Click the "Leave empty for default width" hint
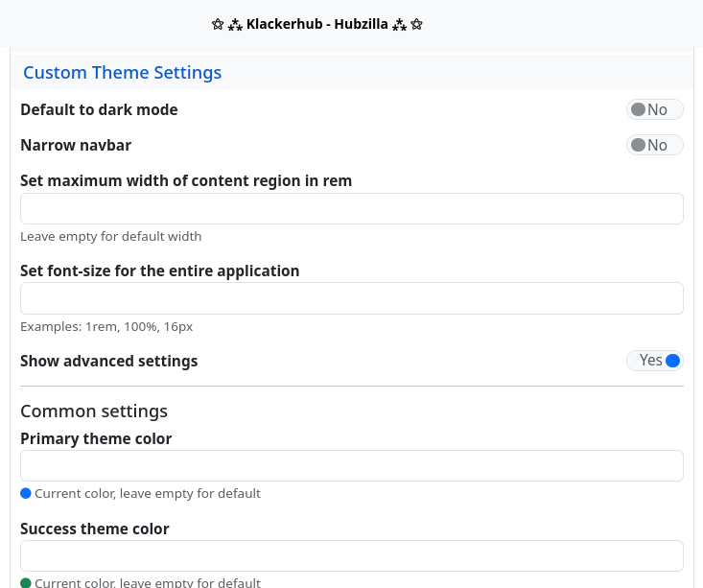The image size is (703, 588). [110, 236]
